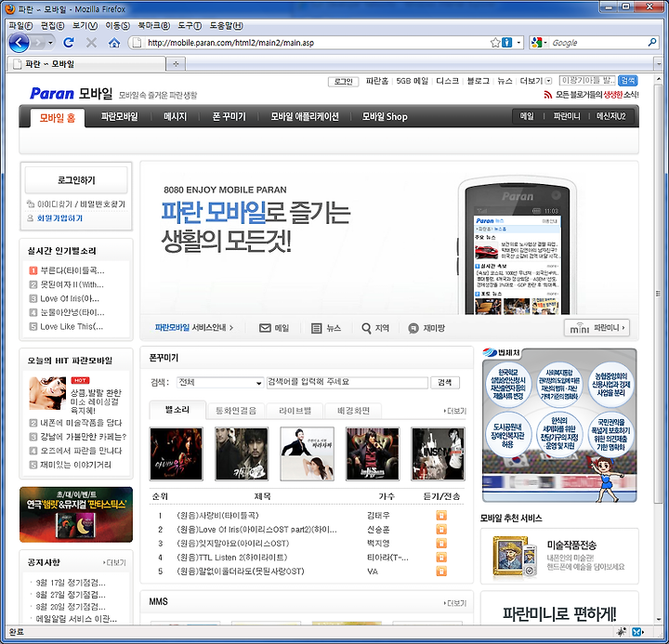Click the orange listen icon for Love Of Iris
The image size is (669, 644).
pos(441,529)
